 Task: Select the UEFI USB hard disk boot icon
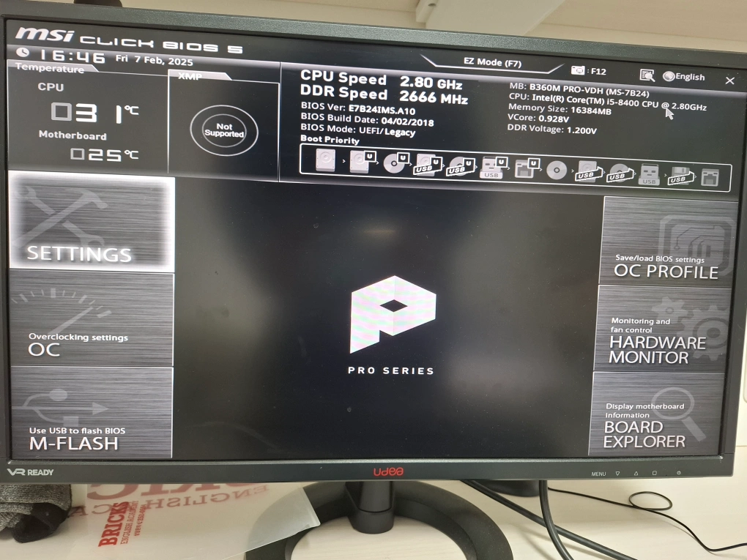pyautogui.click(x=428, y=165)
